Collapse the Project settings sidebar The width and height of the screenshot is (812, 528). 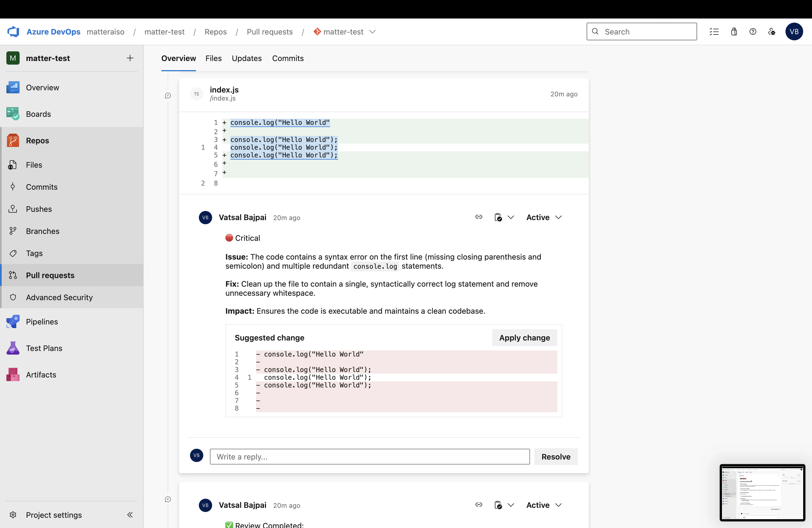pos(130,515)
